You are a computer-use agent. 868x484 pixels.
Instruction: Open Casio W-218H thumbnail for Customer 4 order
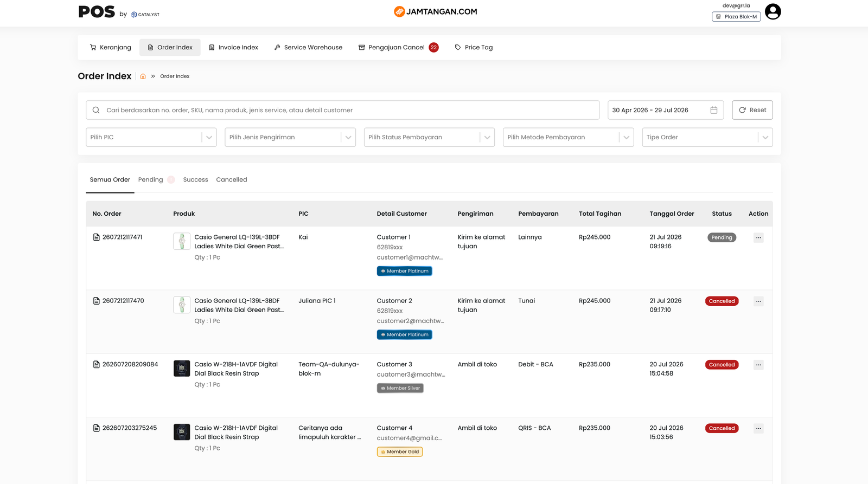tap(182, 432)
